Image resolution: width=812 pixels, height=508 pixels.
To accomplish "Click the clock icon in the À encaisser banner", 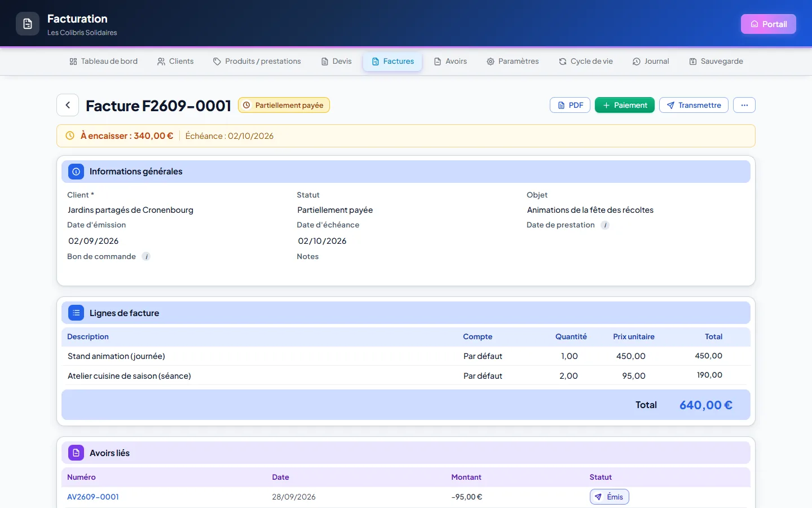I will click(x=70, y=135).
